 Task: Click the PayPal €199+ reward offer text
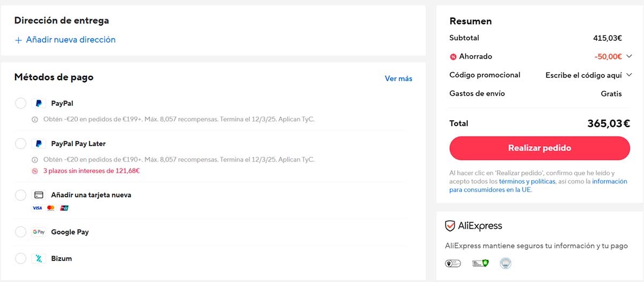(x=179, y=119)
